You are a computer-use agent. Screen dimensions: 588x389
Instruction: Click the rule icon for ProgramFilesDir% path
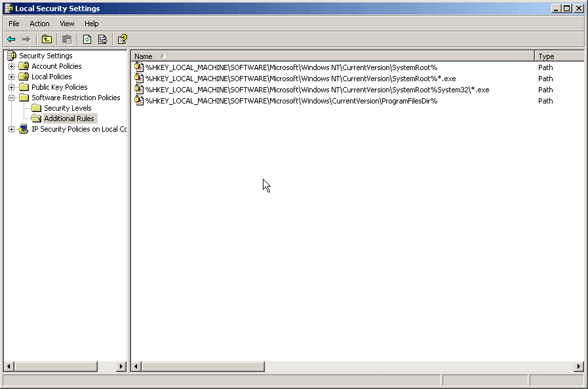[139, 101]
